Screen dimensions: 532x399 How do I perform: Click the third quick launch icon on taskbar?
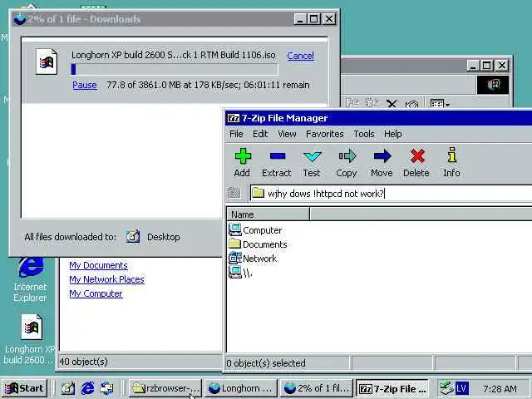click(106, 388)
